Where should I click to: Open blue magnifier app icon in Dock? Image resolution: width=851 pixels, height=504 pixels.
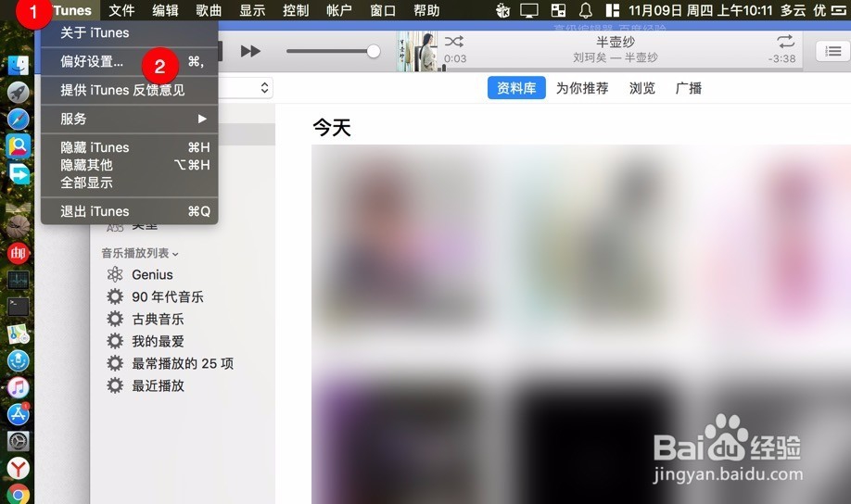[18, 146]
